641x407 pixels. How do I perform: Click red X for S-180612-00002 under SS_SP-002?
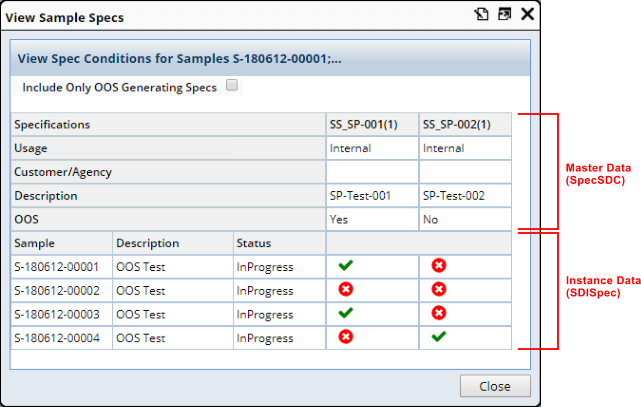[x=439, y=289]
